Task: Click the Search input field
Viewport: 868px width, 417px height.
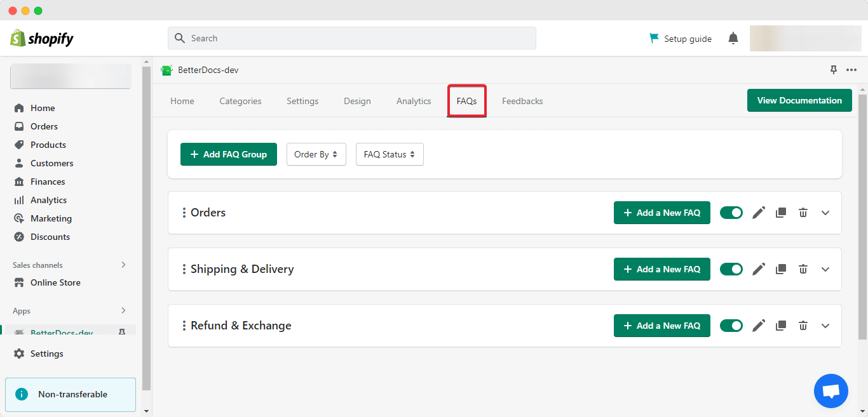Action: [x=352, y=38]
